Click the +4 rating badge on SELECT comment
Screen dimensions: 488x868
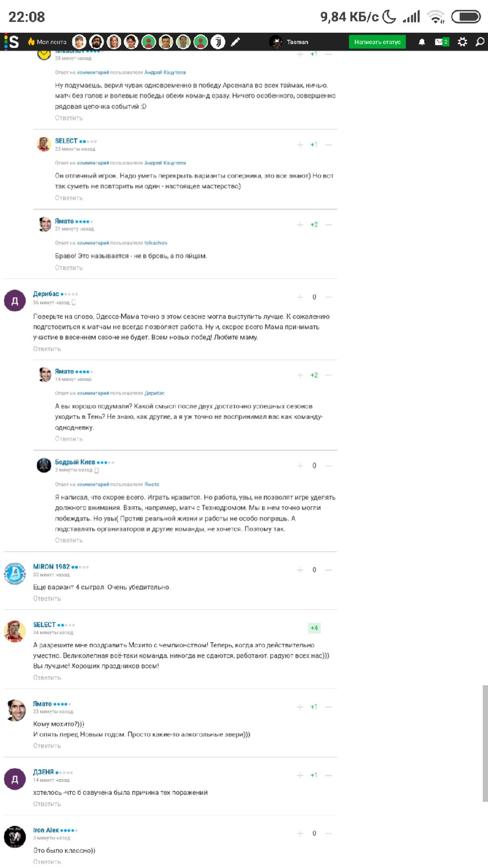coord(314,628)
